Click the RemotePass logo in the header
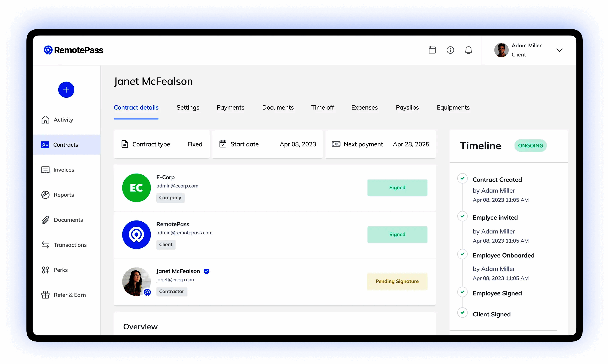The image size is (608, 364). click(x=73, y=50)
